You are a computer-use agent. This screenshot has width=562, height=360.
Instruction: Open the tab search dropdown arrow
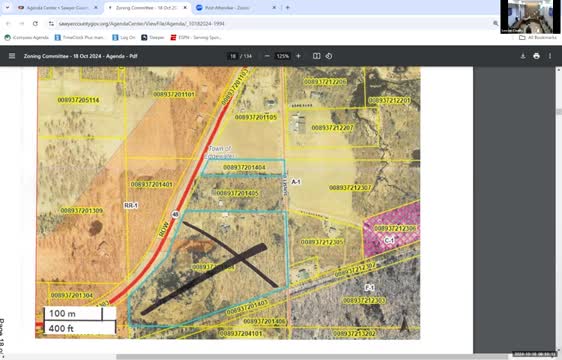(7, 8)
